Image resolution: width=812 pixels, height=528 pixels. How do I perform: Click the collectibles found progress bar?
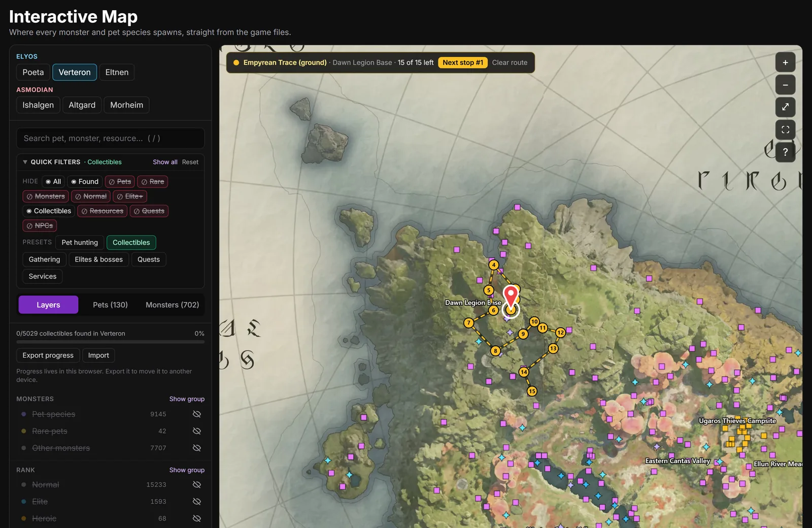click(110, 342)
